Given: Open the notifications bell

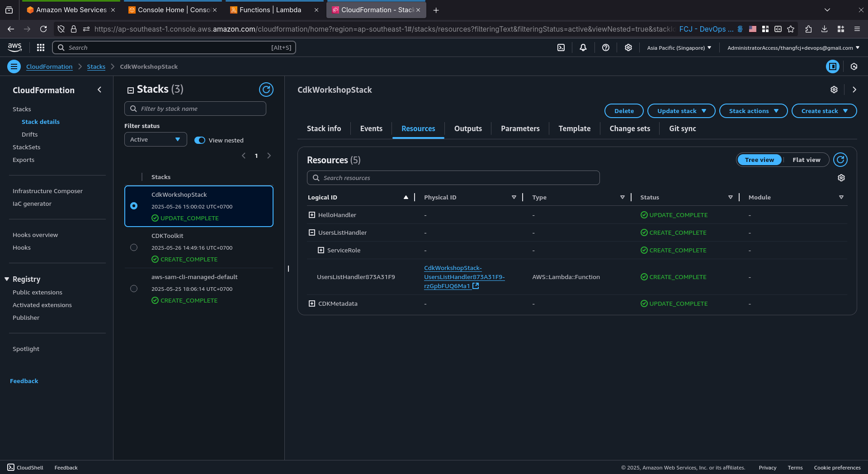Looking at the screenshot, I should 583,47.
